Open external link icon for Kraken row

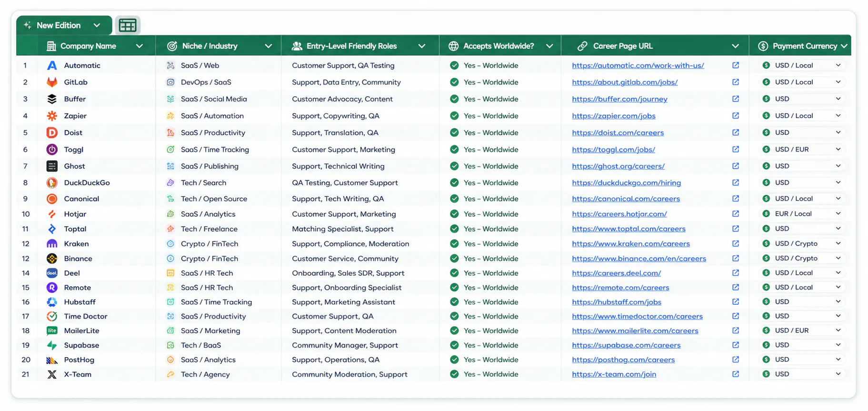tap(736, 243)
